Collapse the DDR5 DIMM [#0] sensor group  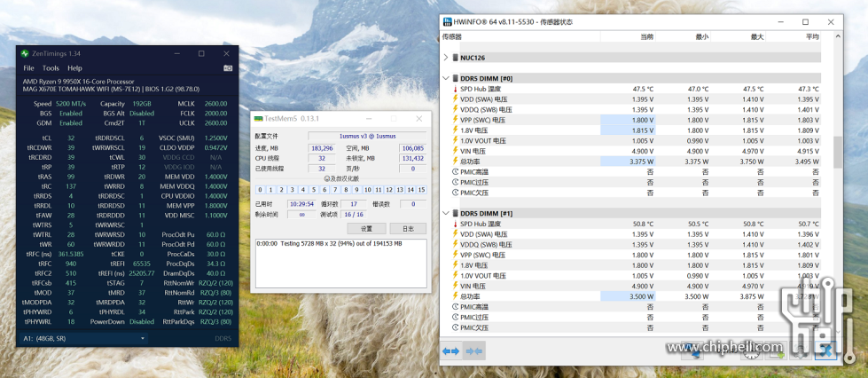(446, 79)
